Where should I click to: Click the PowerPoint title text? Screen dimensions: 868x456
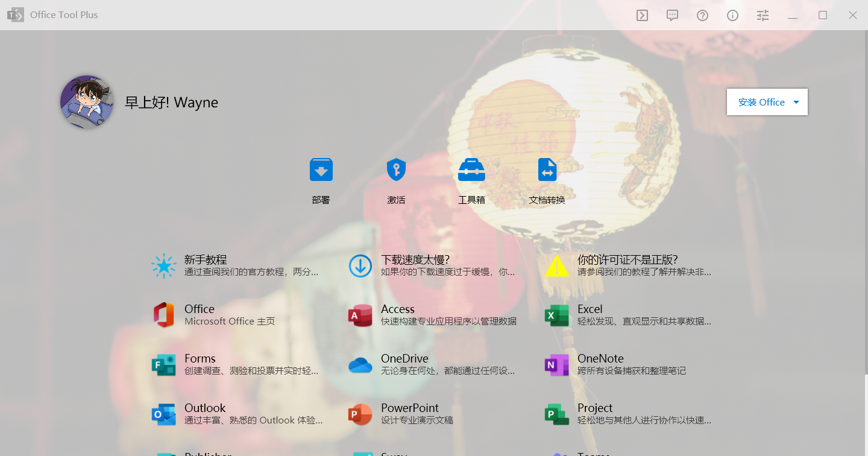[410, 408]
